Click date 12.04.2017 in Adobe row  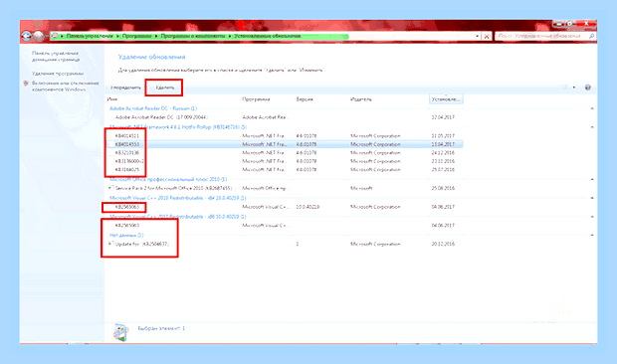tap(443, 117)
